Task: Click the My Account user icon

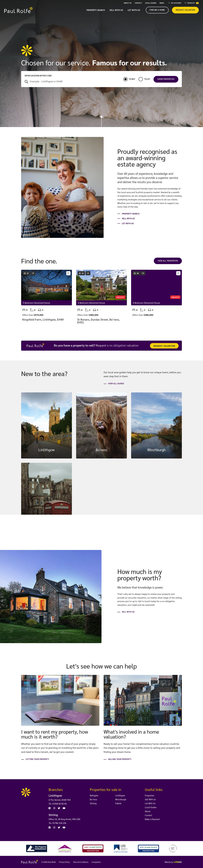Action: coord(169,3)
